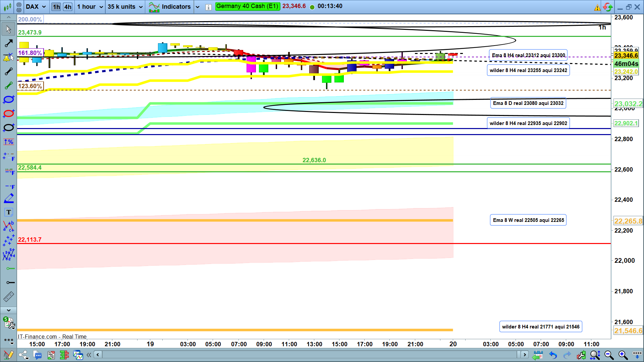Viewport: 644px width, 362px height.
Task: Select the arrow pointer cursor tool
Action: pyautogui.click(x=8, y=29)
